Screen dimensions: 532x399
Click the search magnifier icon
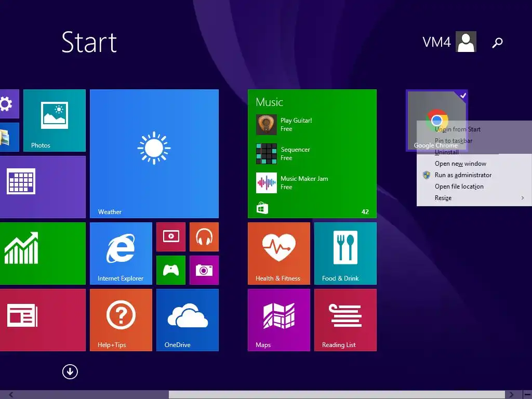497,43
